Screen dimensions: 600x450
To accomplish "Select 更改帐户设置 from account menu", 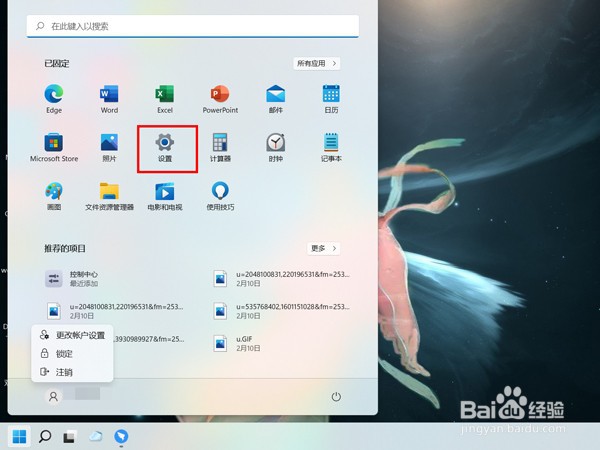I will (72, 335).
